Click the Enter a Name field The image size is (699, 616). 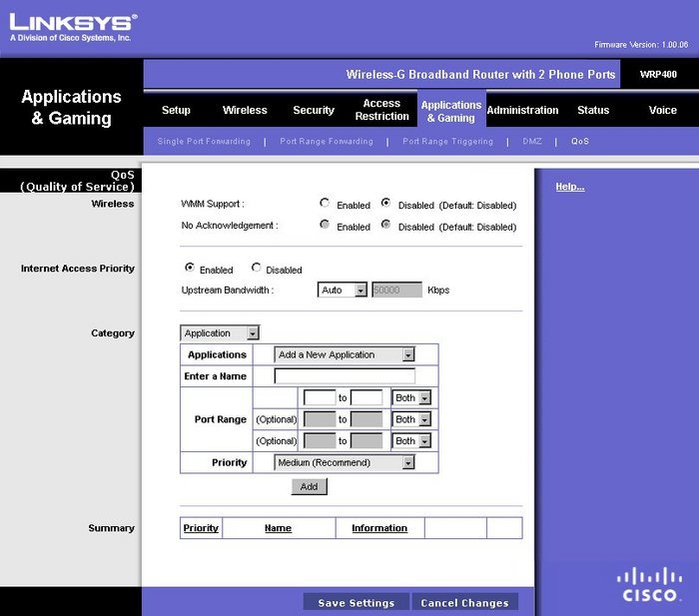coord(345,375)
